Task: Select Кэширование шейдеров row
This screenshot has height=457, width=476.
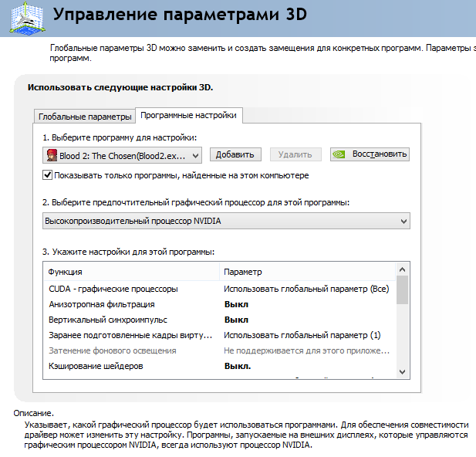Action: coord(219,366)
